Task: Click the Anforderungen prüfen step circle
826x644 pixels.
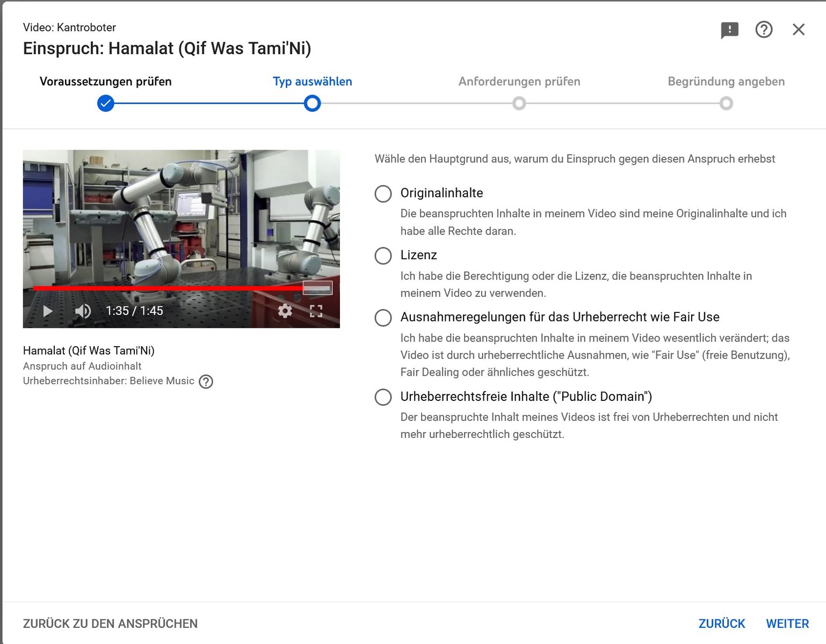Action: tap(519, 103)
